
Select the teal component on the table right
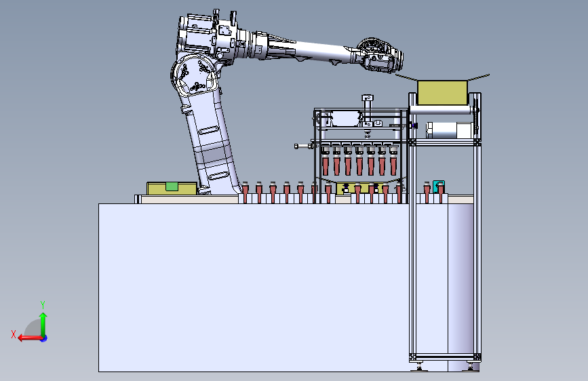coord(438,186)
